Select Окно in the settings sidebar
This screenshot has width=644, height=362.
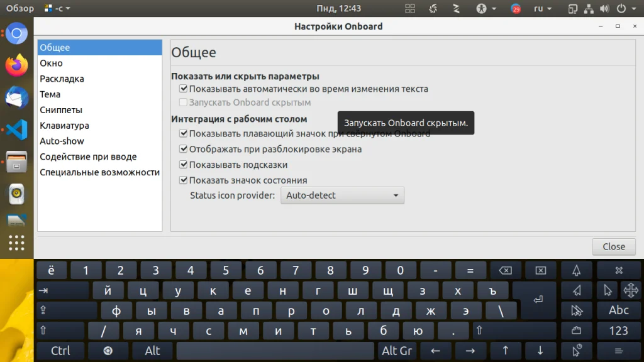point(100,63)
